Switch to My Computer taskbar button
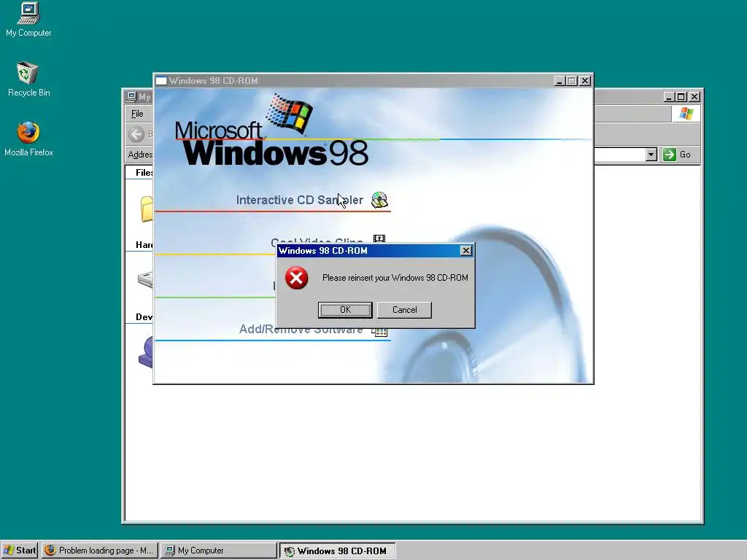The image size is (747, 560). click(x=219, y=551)
